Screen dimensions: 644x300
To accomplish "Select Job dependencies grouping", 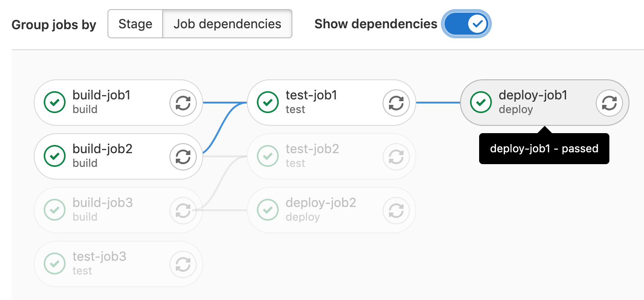I will [x=227, y=24].
